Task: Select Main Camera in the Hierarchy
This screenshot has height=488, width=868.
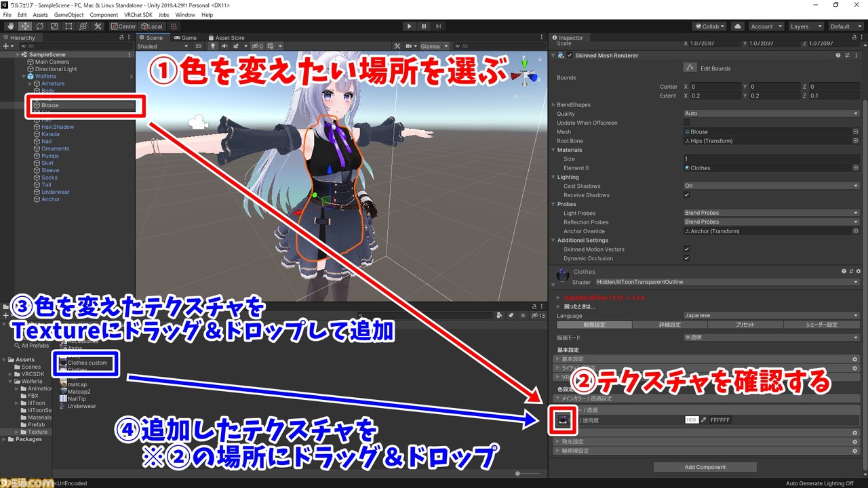Action: [52, 62]
